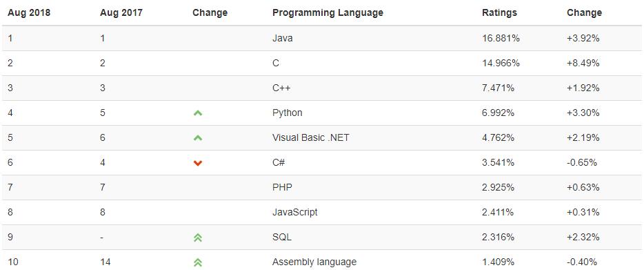Viewport: 644px width, 270px height.
Task: Click the -0.65% change value
Action: click(582, 162)
